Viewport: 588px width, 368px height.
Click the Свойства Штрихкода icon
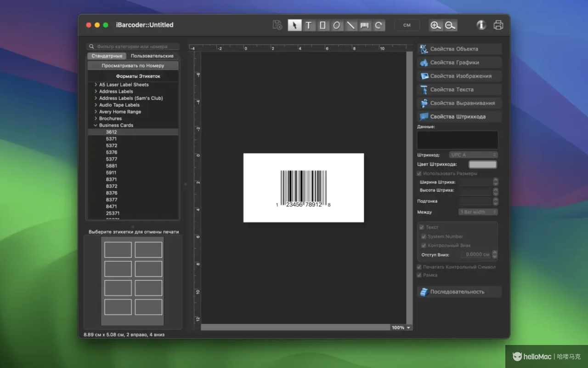tap(424, 116)
